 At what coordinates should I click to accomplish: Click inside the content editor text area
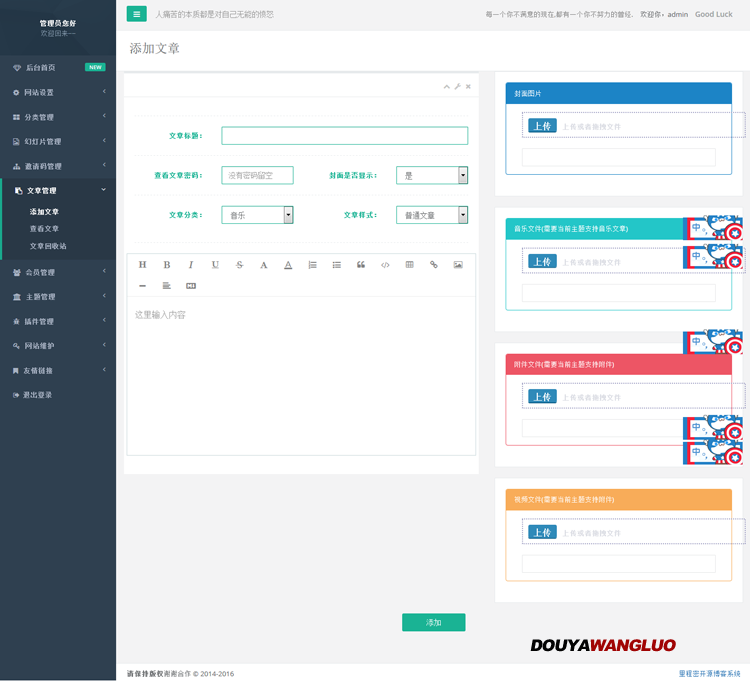(x=301, y=375)
